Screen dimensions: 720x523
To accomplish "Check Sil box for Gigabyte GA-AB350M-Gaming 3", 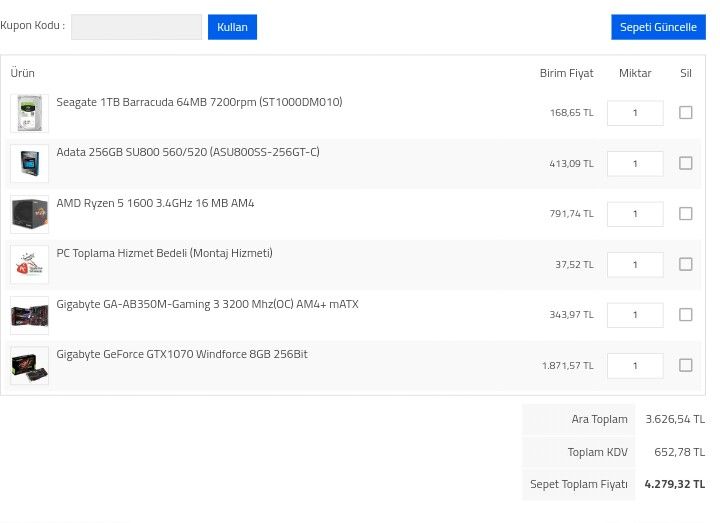I will click(685, 315).
